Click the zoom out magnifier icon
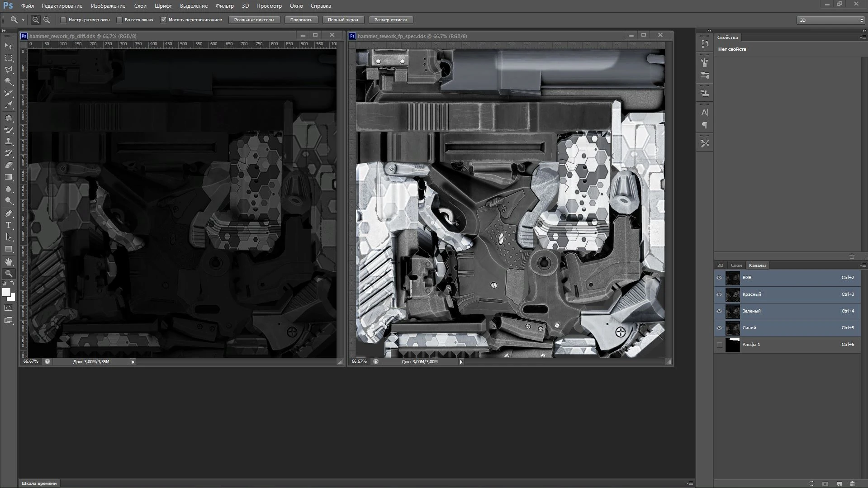The image size is (868, 488). 47,20
